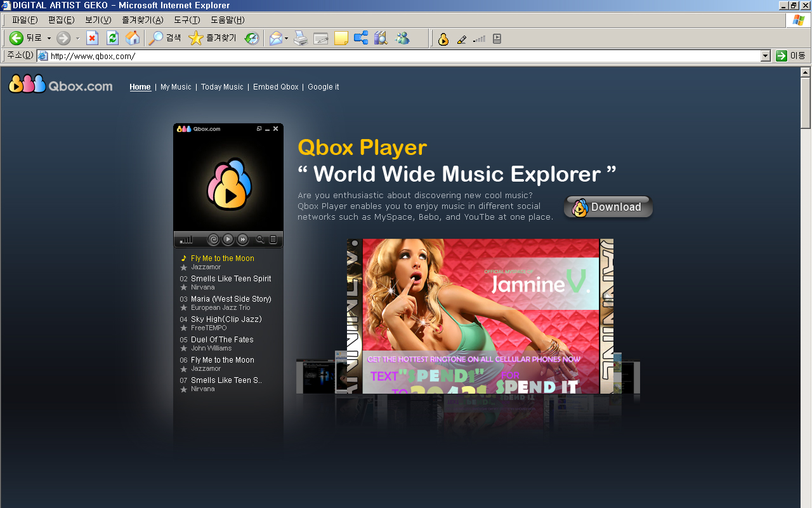The width and height of the screenshot is (812, 508).
Task: Click the Download button
Action: pyautogui.click(x=608, y=207)
